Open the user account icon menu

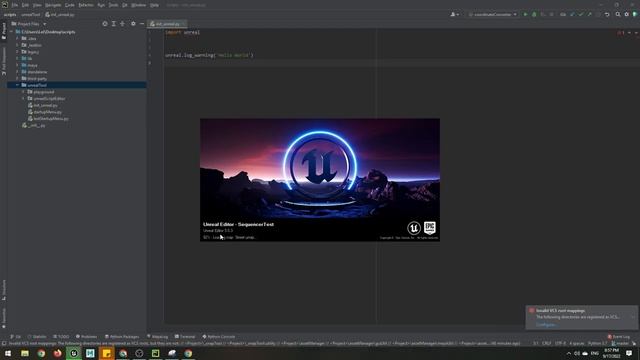[x=454, y=14]
